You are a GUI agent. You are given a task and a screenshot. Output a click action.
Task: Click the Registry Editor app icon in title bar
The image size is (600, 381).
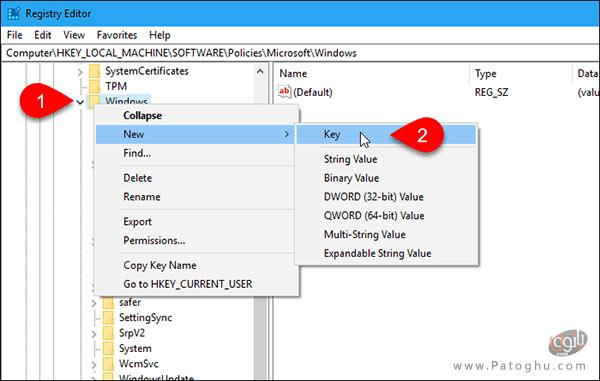[13, 13]
